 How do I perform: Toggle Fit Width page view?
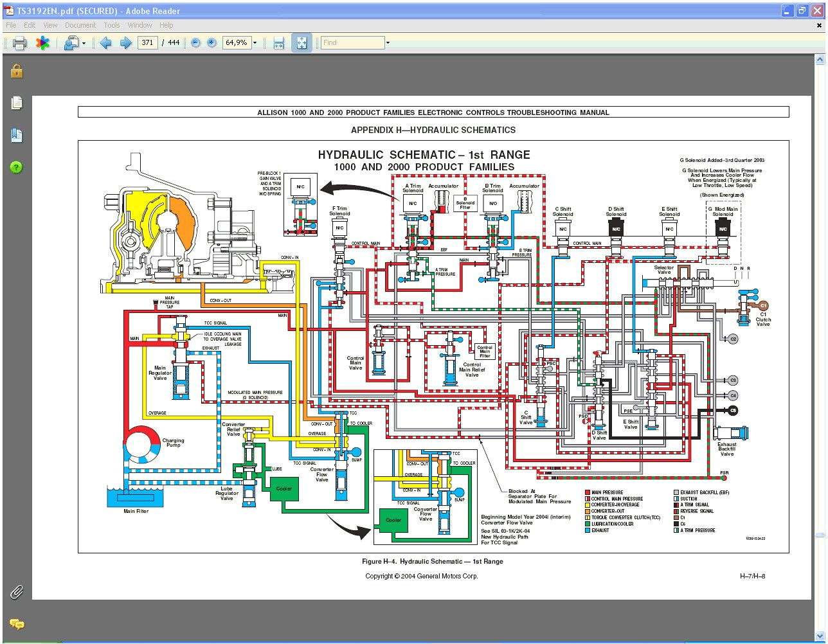[x=279, y=42]
